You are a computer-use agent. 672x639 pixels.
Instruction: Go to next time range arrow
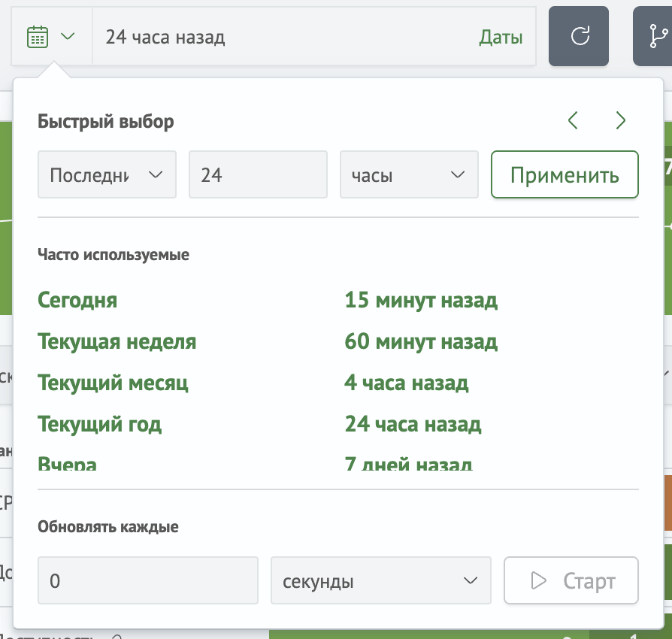tap(621, 120)
